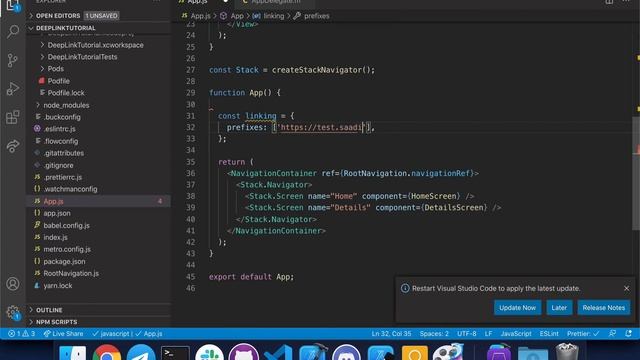The width and height of the screenshot is (640, 360).
Task: Open the Manage gear icon
Action: point(13,312)
